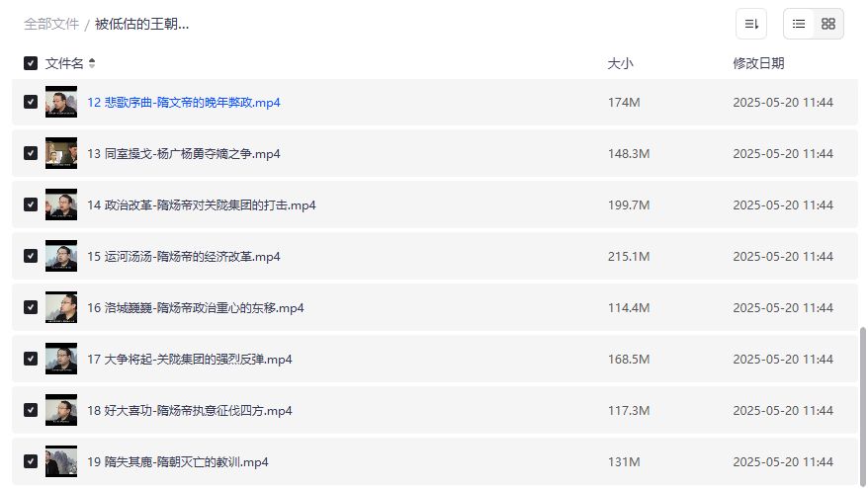868x489 pixels.
Task: Click thumbnail of video 15 运河汤汤
Action: pos(61,256)
